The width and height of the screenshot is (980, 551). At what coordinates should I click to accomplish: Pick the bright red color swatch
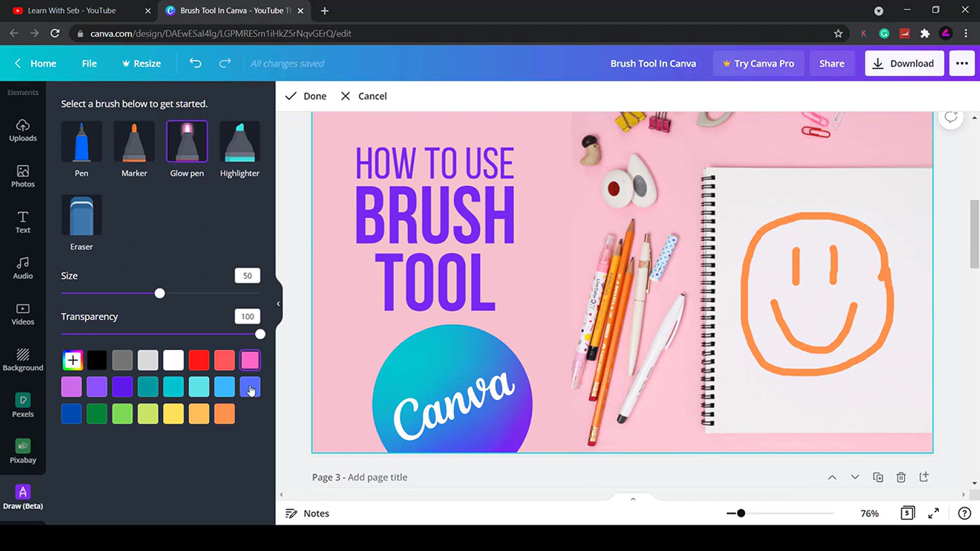click(199, 360)
